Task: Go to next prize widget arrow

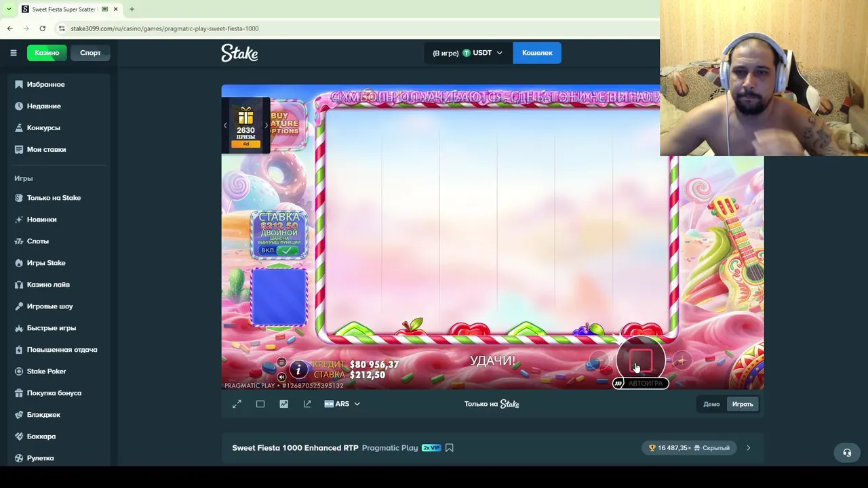Action: point(266,125)
